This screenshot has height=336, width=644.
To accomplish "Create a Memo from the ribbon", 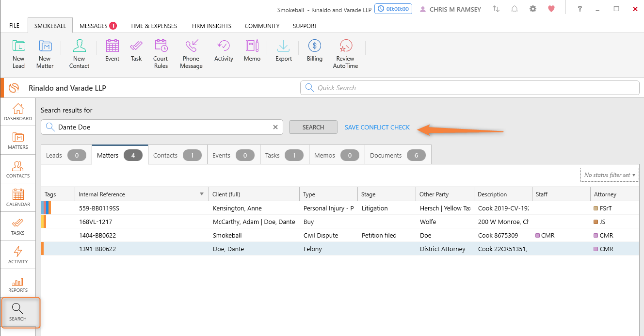I will pos(252,50).
